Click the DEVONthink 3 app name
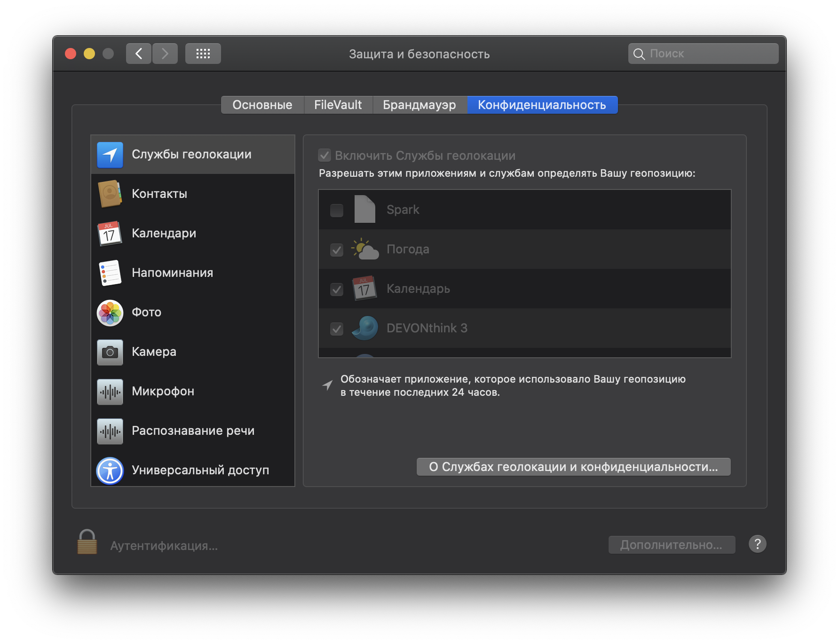The height and width of the screenshot is (644, 839). [x=427, y=328]
